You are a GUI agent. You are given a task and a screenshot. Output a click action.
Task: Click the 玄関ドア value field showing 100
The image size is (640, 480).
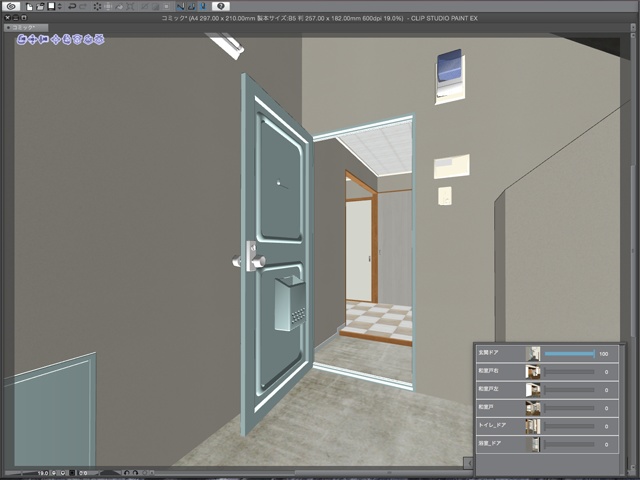point(604,354)
